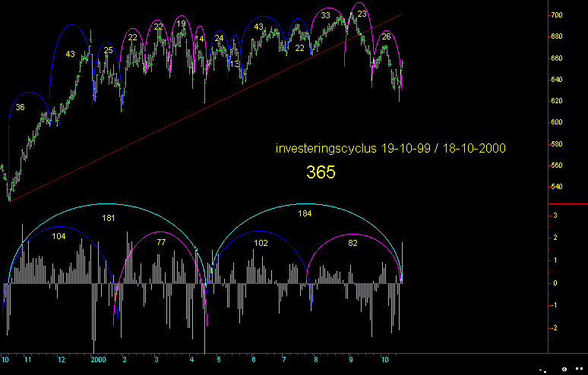Click month 8 on the time axis
This screenshot has height=375, width=588.
(316, 360)
